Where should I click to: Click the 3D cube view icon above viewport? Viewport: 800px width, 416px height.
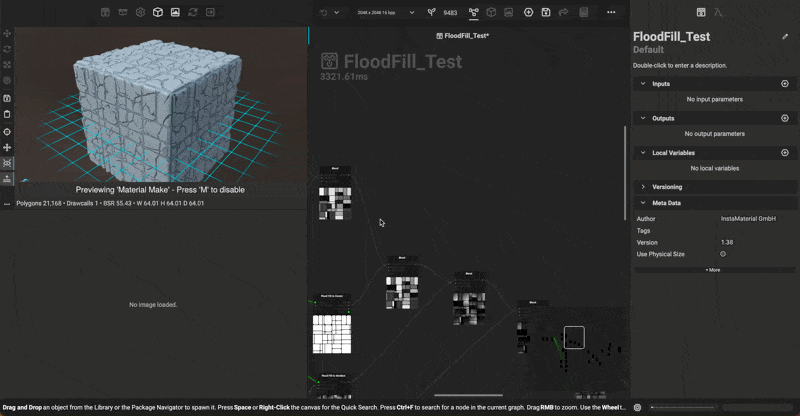(158, 13)
